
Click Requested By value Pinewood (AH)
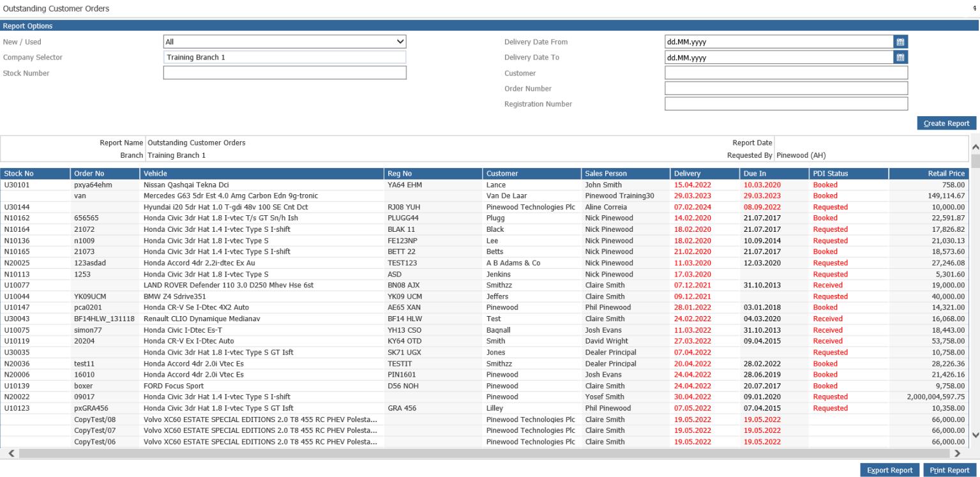[801, 155]
